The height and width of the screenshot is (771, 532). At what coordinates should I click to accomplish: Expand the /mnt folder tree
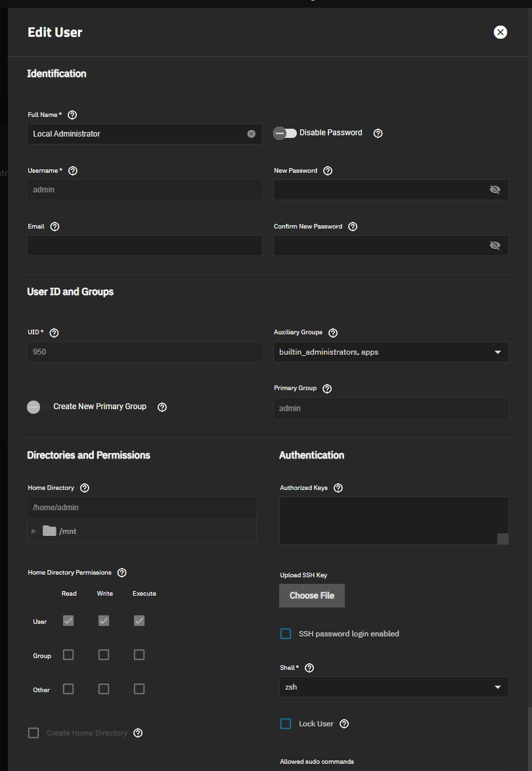[33, 531]
